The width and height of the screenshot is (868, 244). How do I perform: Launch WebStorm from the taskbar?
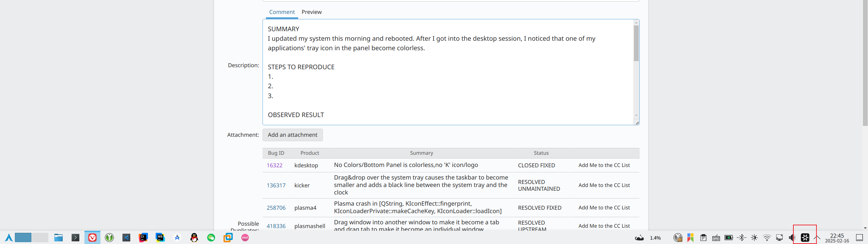[x=160, y=238]
